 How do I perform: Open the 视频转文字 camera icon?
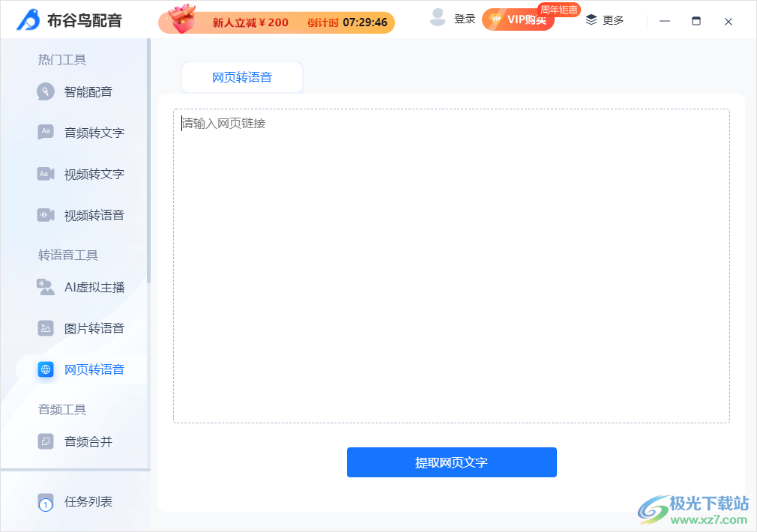[46, 173]
